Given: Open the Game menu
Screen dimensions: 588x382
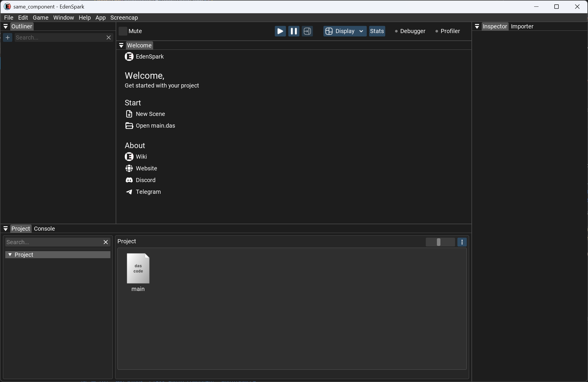Looking at the screenshot, I should (40, 18).
